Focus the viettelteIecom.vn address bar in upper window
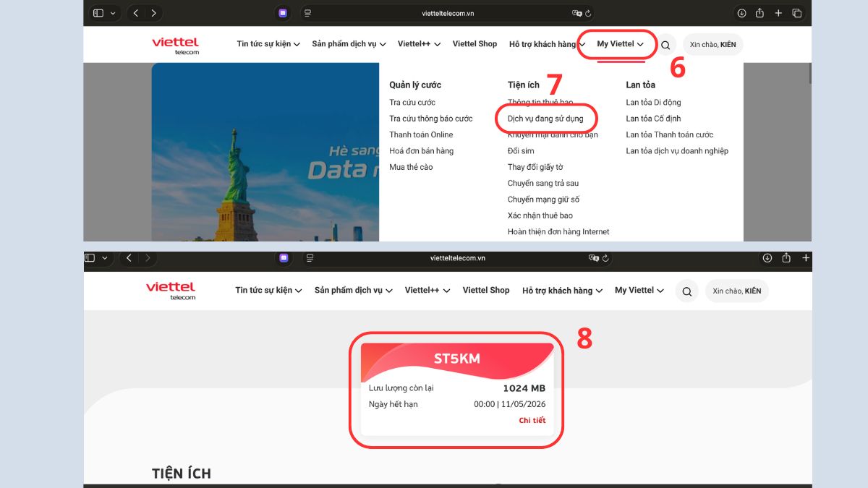The height and width of the screenshot is (488, 868). click(448, 13)
